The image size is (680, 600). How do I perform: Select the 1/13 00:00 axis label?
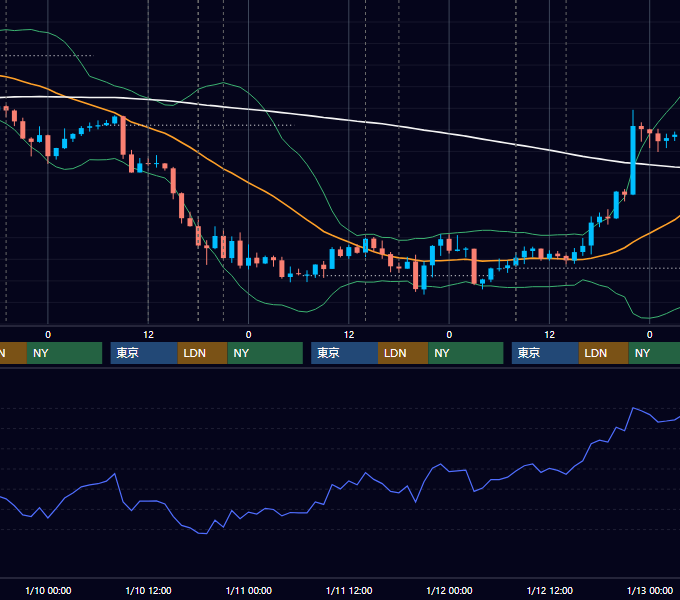[650, 590]
